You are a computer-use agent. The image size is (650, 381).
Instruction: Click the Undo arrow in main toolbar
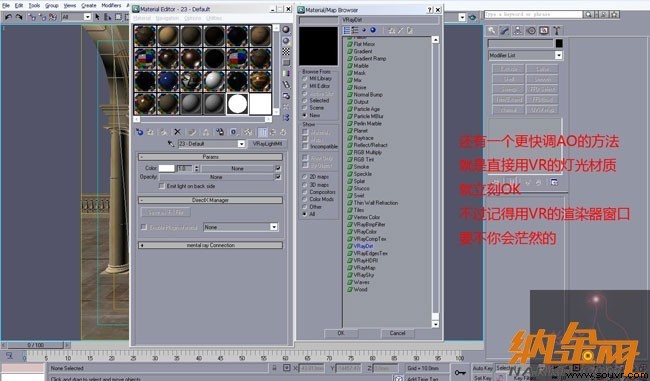(x=8, y=17)
